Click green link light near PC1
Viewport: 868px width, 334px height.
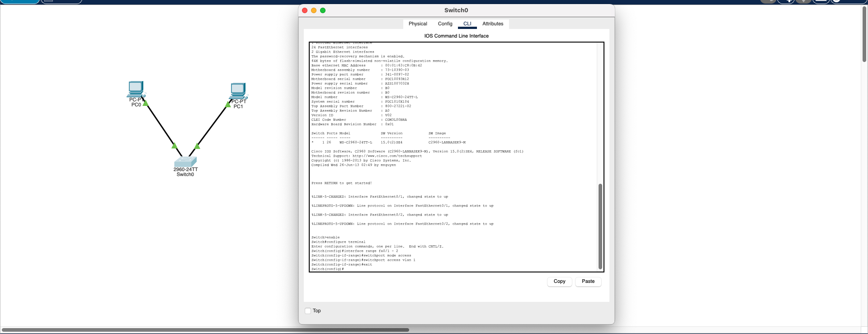coord(228,105)
